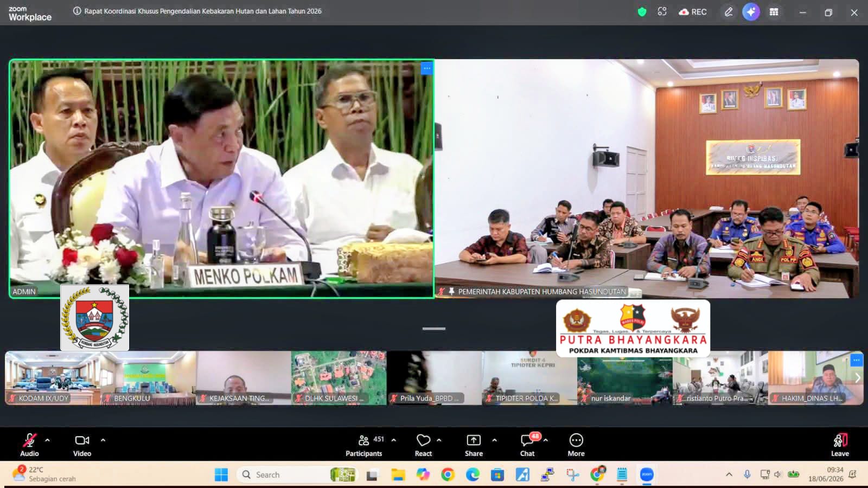Expand the share options chevron

click(494, 440)
